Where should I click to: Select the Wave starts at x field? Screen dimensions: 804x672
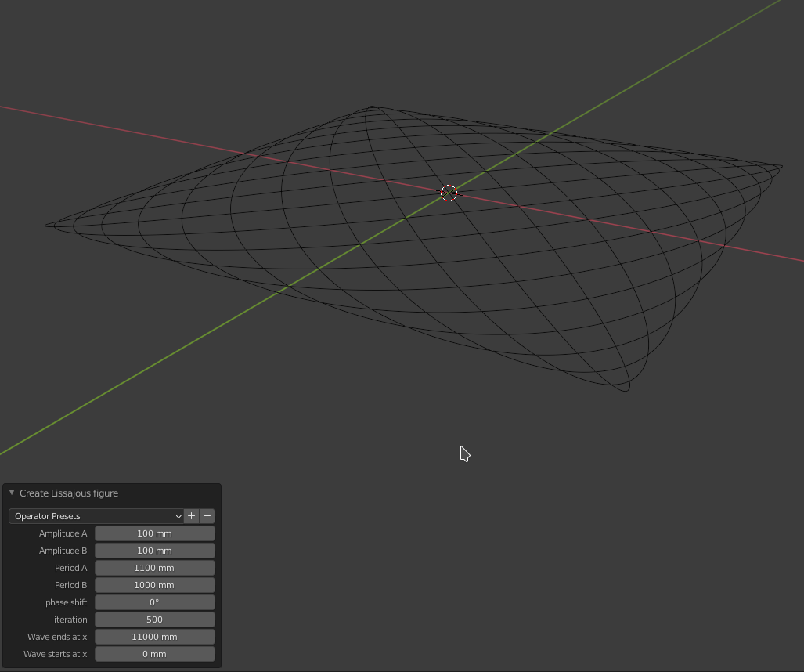pos(154,654)
